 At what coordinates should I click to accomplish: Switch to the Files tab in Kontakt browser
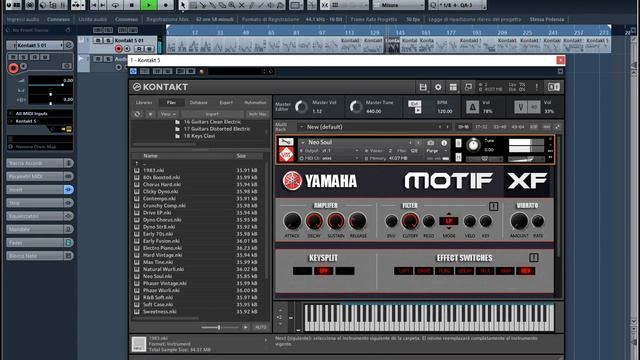pos(171,102)
